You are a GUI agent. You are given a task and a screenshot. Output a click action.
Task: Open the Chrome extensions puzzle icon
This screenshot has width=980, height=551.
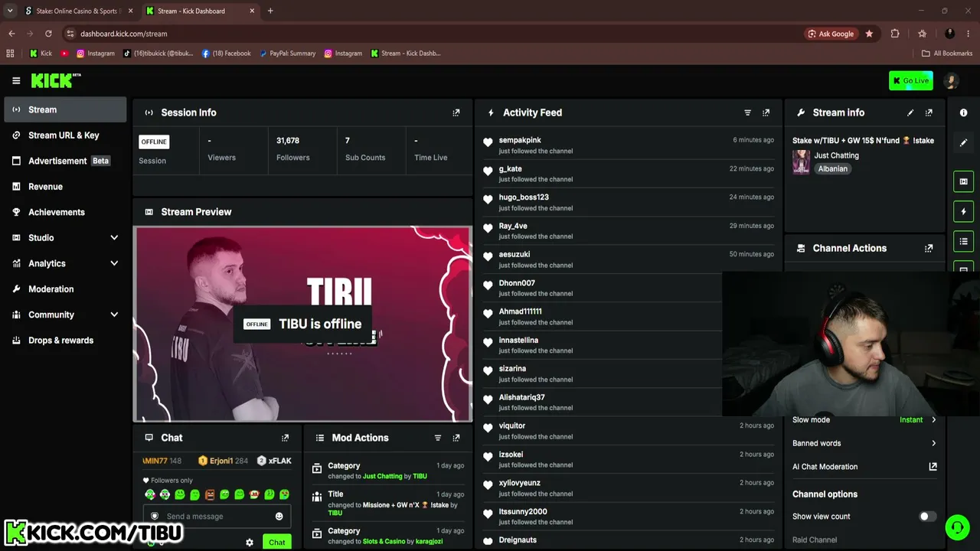pos(895,34)
